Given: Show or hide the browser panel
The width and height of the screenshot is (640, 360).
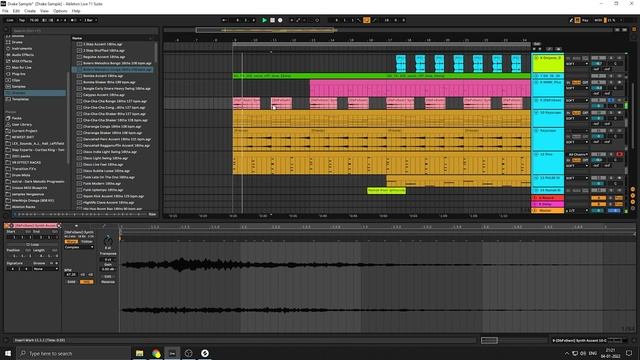Looking at the screenshot, I should click(x=6, y=30).
